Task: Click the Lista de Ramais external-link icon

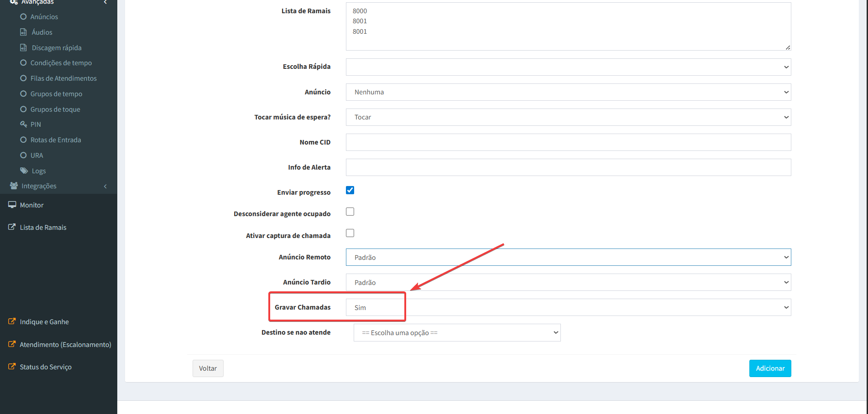Action: pyautogui.click(x=12, y=227)
